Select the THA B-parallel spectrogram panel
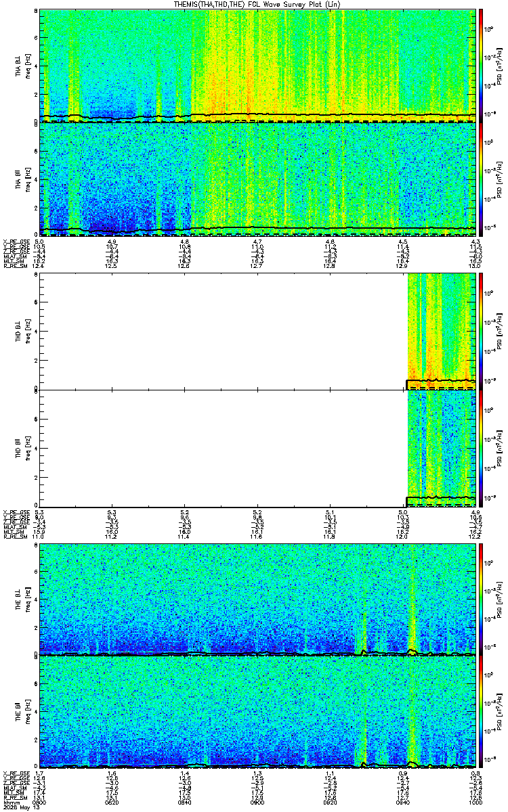This screenshot has width=508, height=812. click(257, 179)
